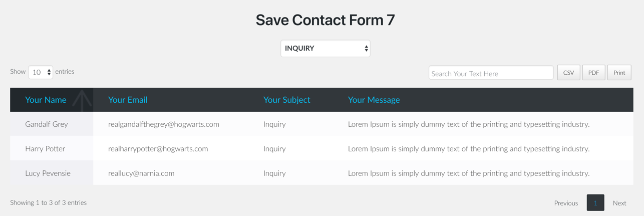Open the Show entries count dropdown
Image resolution: width=644 pixels, height=216 pixels.
pos(41,72)
